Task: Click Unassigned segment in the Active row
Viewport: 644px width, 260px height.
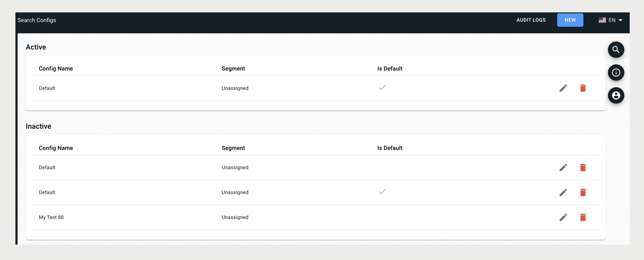Action: (x=235, y=88)
